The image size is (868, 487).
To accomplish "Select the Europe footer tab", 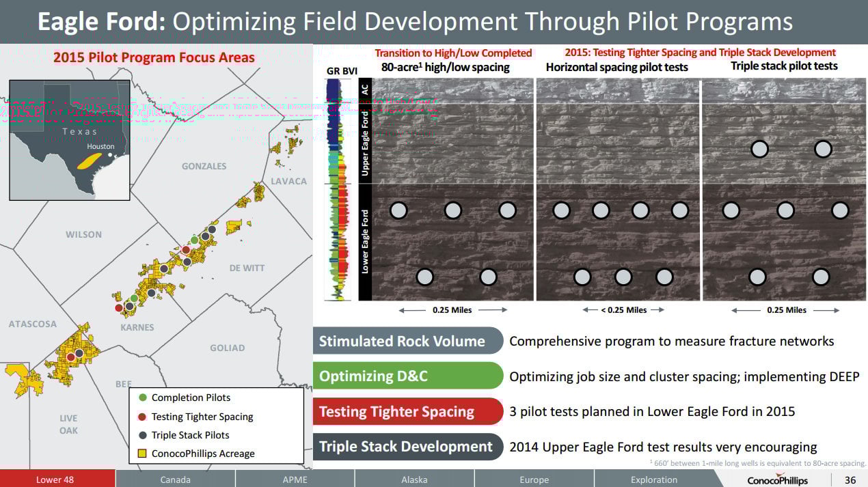I will click(534, 479).
